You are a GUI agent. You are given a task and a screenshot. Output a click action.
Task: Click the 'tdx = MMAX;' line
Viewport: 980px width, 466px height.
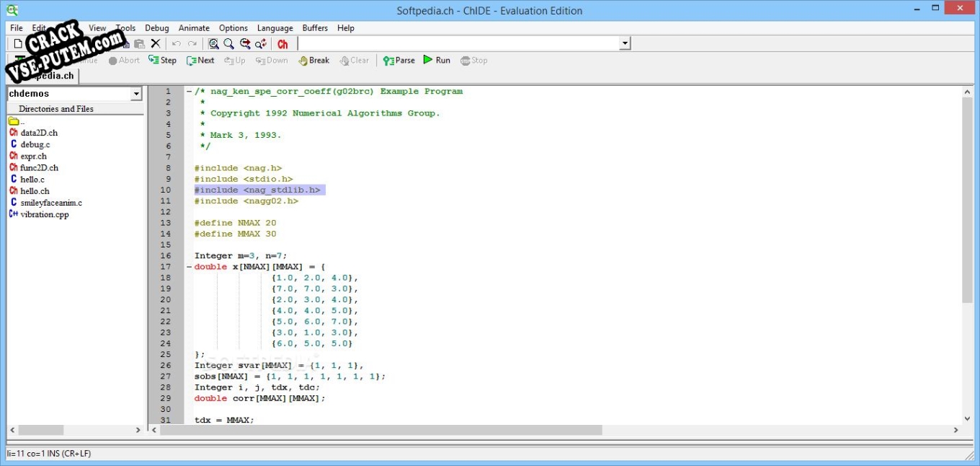click(x=224, y=420)
